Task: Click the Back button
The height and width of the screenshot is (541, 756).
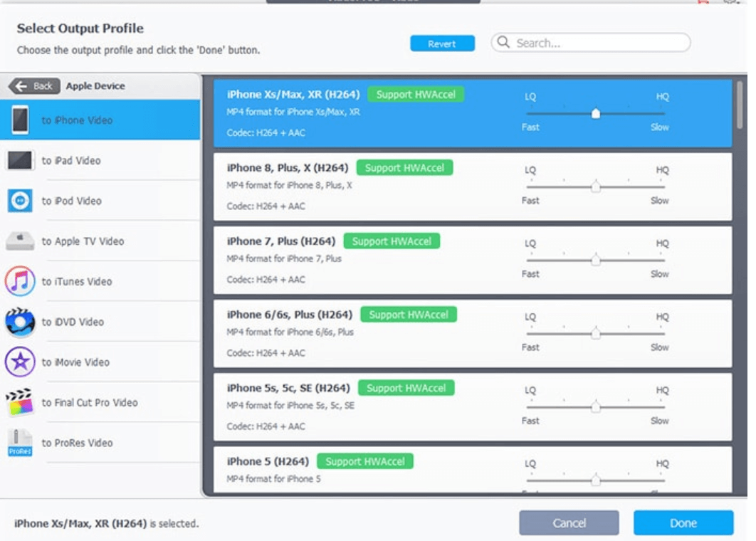Action: (31, 85)
